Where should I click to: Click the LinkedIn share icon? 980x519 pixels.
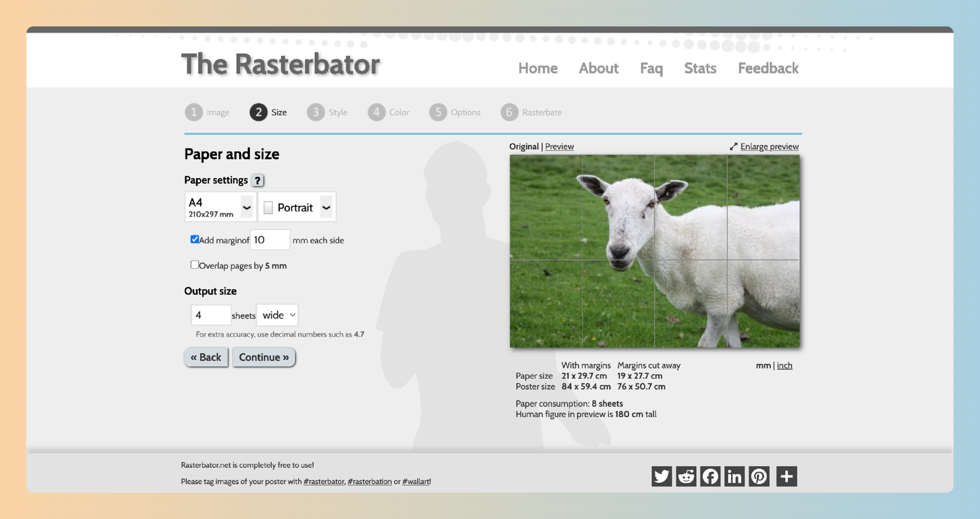click(x=734, y=476)
